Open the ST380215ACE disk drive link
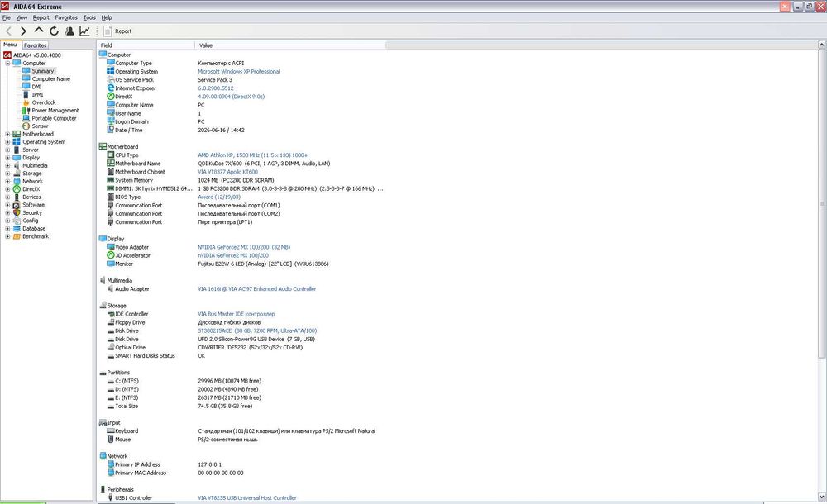The height and width of the screenshot is (504, 827). [x=257, y=331]
